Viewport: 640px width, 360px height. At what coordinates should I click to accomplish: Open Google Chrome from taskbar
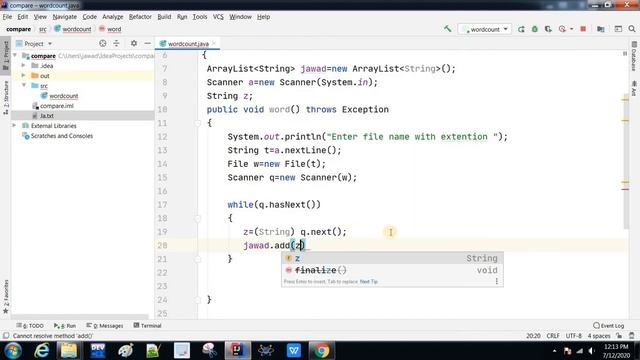[321, 351]
